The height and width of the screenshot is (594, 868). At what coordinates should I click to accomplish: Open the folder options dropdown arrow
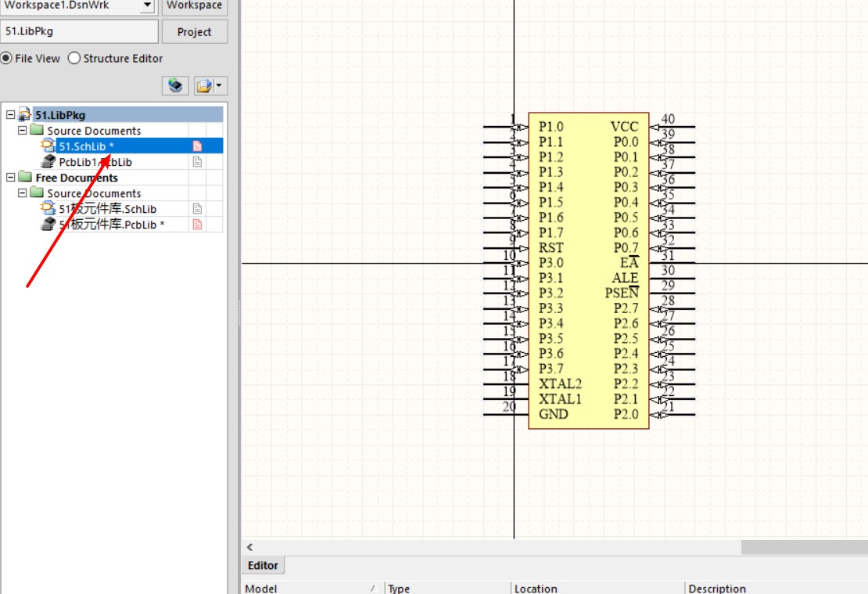pyautogui.click(x=219, y=86)
